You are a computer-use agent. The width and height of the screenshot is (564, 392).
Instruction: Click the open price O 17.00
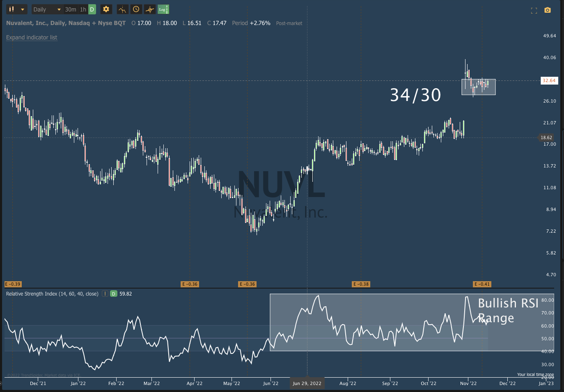tap(141, 23)
